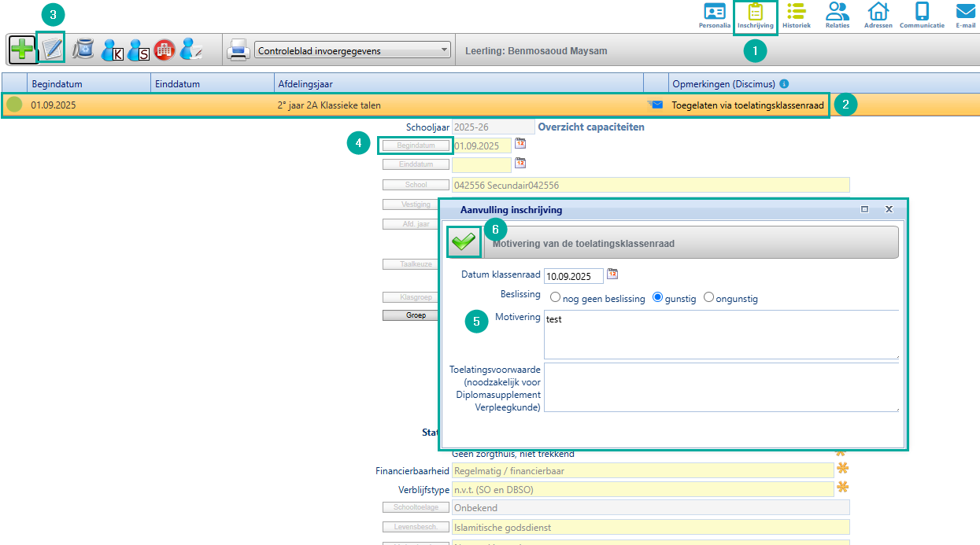Open the E-mail tab
980x545 pixels.
(x=965, y=16)
